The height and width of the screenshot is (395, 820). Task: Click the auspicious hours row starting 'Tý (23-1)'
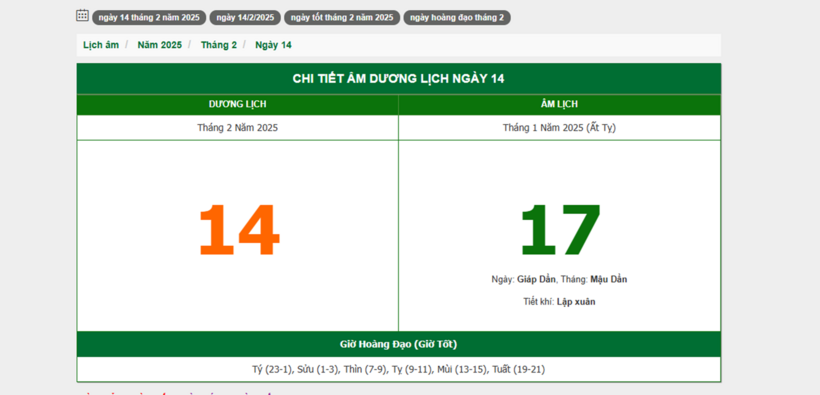[x=398, y=370]
